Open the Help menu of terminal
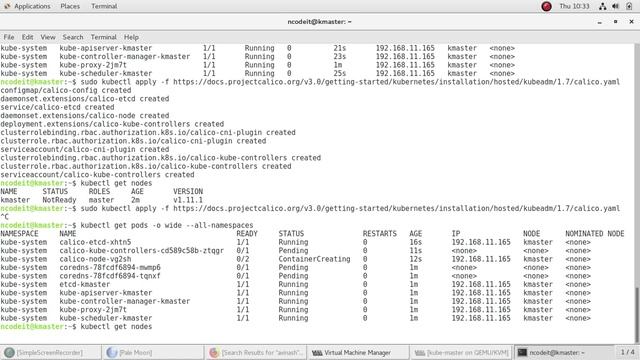Image resolution: width=640 pixels, height=360 pixels. point(131,37)
